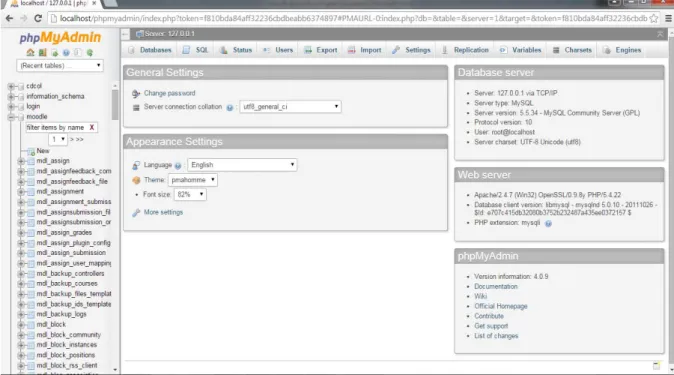This screenshot has height=375, width=674.
Task: Open the Server connection collation dropdown
Action: point(291,107)
